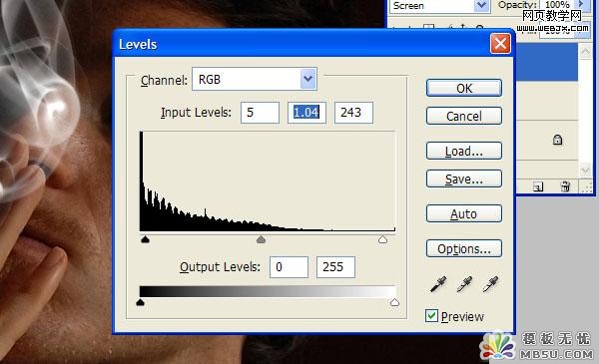Expand the Opacity slider arrow
The height and width of the screenshot is (364, 599).
pyautogui.click(x=581, y=4)
